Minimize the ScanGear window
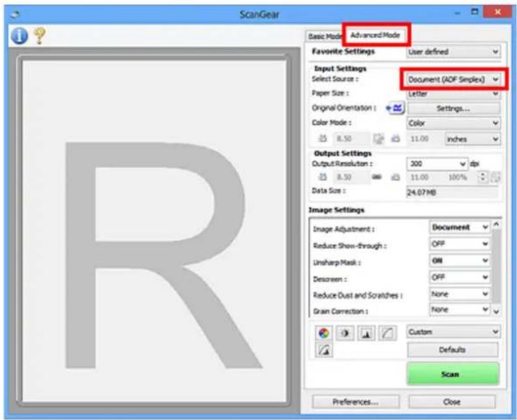Image resolution: width=517 pixels, height=420 pixels. click(x=457, y=13)
